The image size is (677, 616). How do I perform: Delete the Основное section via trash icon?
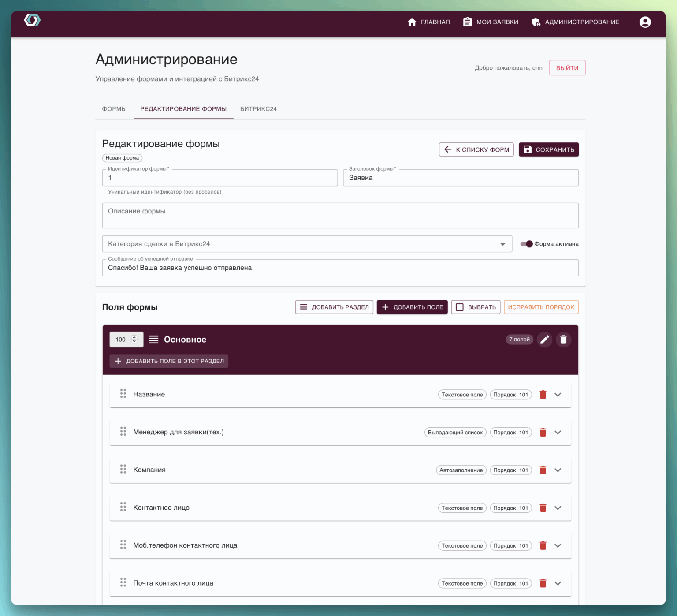[563, 340]
